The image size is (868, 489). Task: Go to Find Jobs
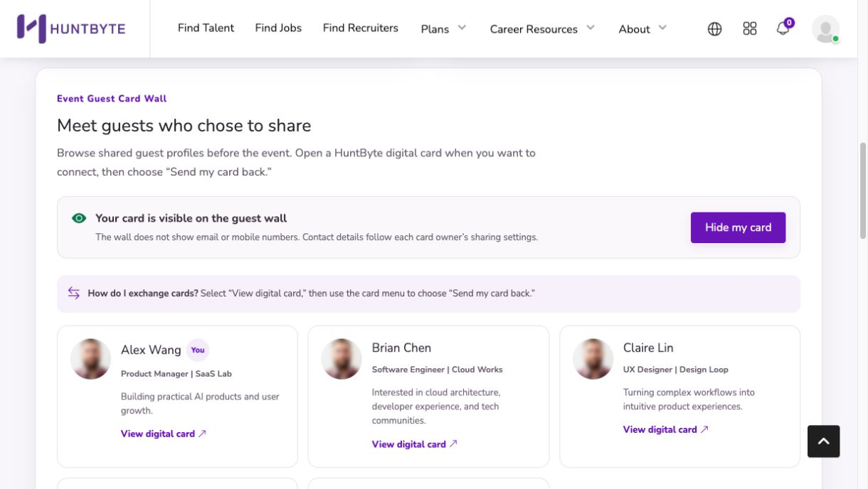tap(278, 28)
